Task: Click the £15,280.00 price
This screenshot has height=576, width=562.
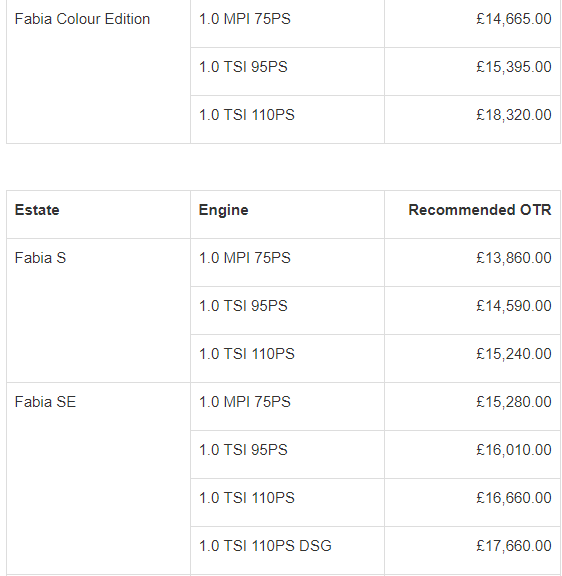Action: (514, 402)
